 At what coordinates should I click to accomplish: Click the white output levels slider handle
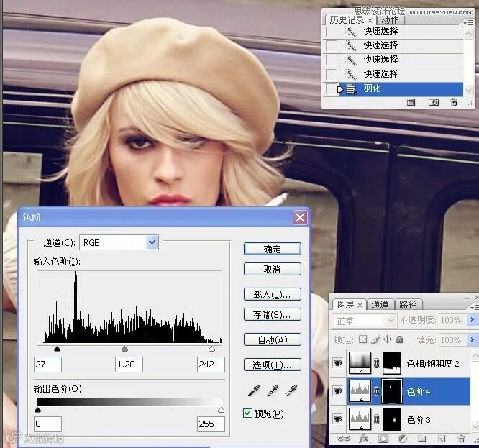coord(222,410)
